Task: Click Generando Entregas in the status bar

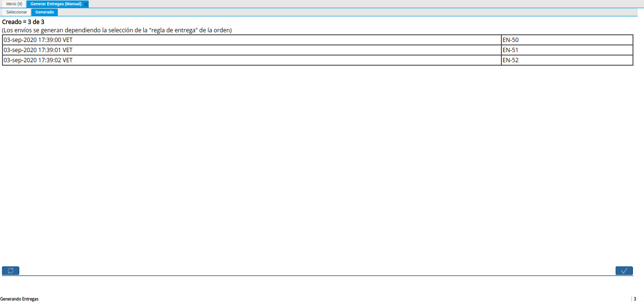Action: point(19,299)
